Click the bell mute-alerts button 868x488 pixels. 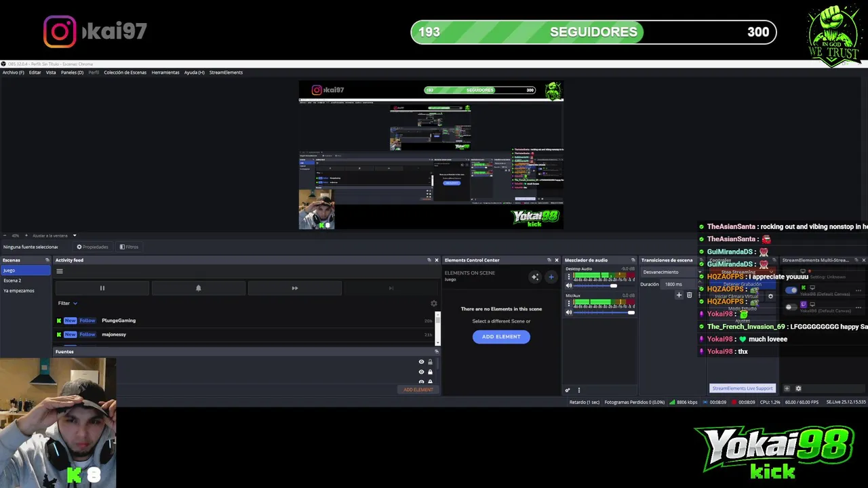pos(199,288)
